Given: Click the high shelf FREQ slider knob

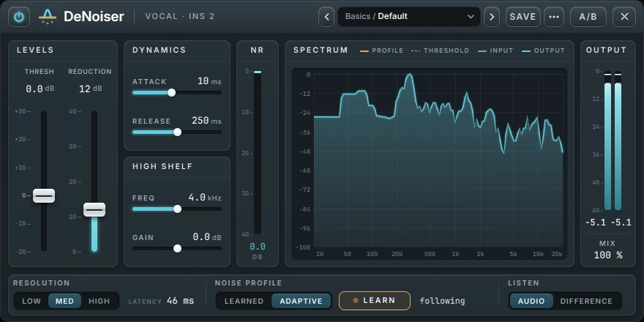Looking at the screenshot, I should click(x=177, y=209).
